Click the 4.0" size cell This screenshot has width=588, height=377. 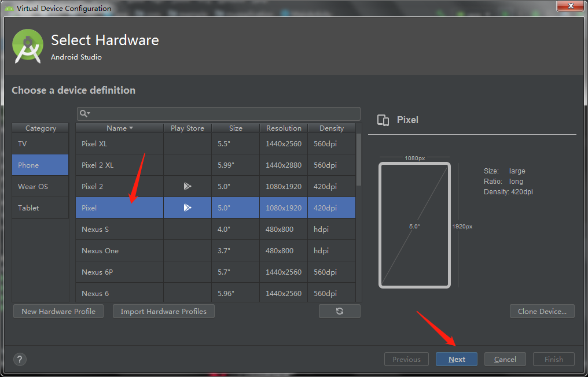click(236, 229)
